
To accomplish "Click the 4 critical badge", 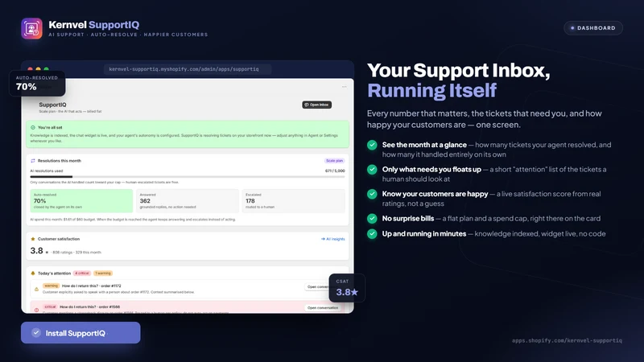I will tap(82, 273).
